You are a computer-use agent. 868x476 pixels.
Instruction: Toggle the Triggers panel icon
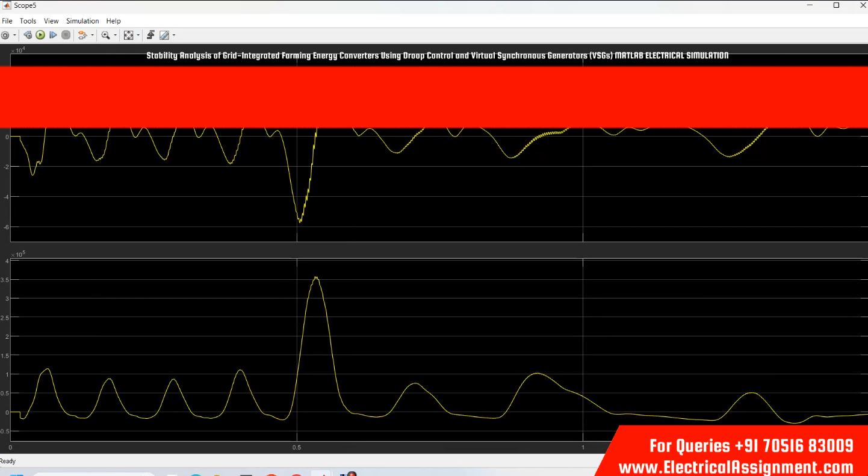point(150,35)
